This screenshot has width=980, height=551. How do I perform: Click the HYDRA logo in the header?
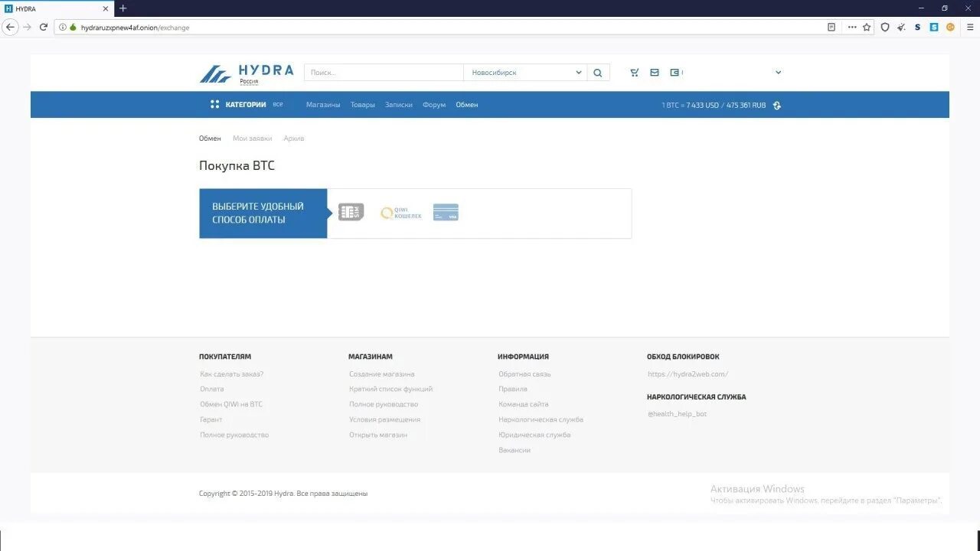[x=247, y=73]
